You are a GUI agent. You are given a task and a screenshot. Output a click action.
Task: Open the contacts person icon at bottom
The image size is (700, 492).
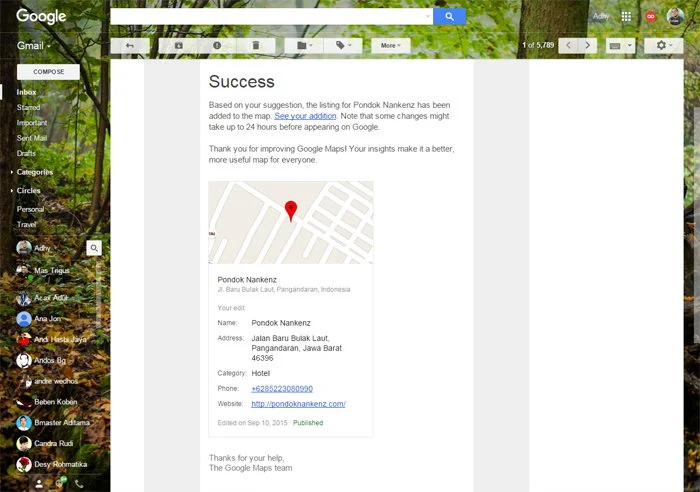click(39, 484)
